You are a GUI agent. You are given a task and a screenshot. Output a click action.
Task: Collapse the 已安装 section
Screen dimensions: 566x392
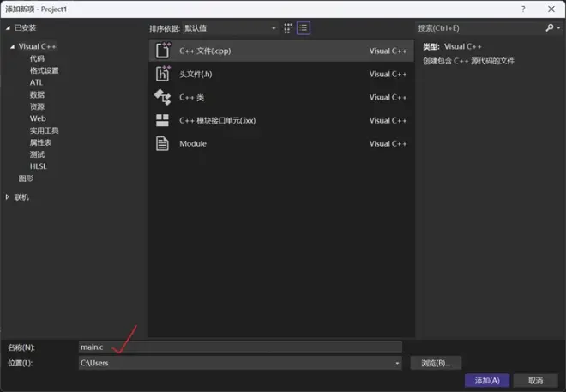pyautogui.click(x=8, y=27)
